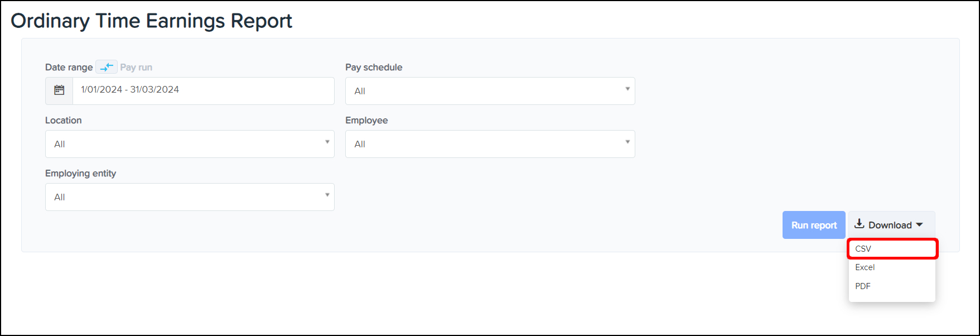The width and height of the screenshot is (980, 336).
Task: Toggle the Date range / Pay run switch icon
Action: (x=106, y=67)
